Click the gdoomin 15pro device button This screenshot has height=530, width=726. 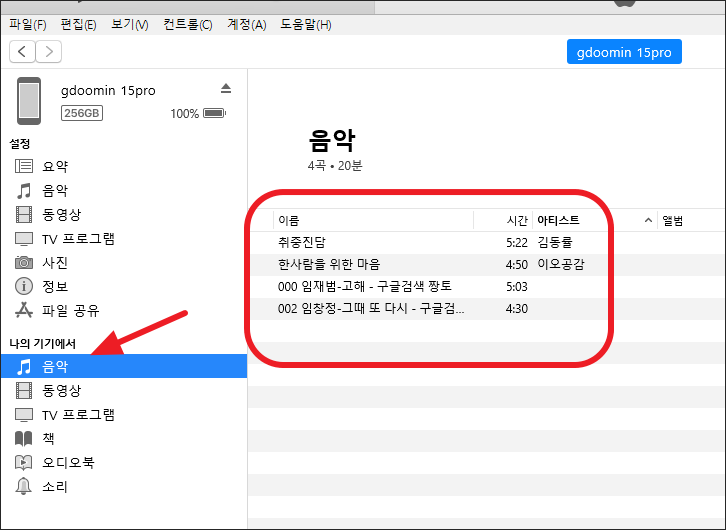pyautogui.click(x=624, y=52)
